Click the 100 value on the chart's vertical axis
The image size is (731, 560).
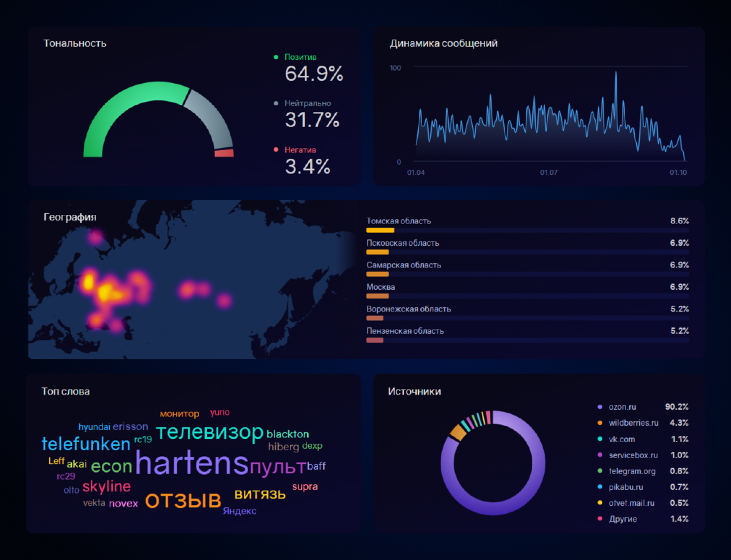395,68
